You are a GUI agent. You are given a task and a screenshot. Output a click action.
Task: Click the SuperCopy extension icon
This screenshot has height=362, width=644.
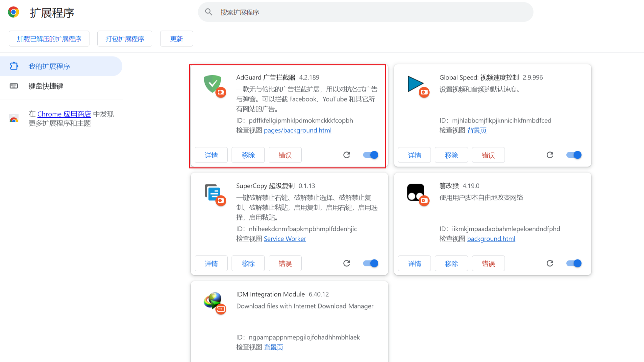point(212,192)
